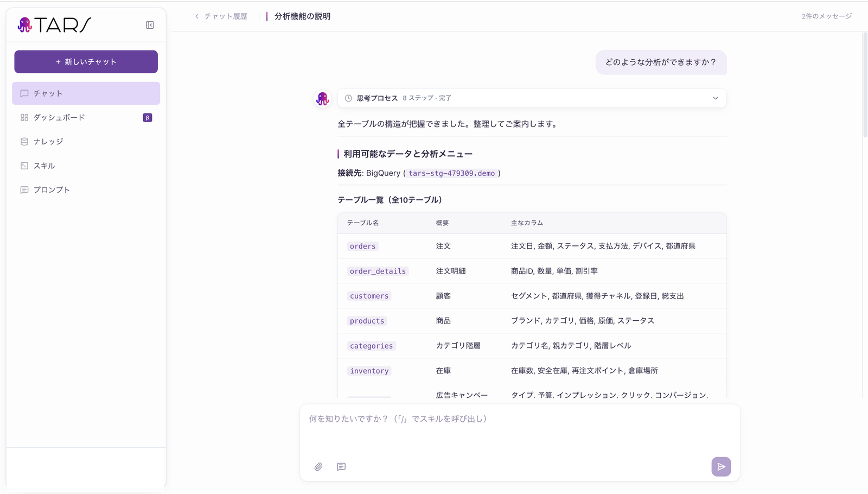This screenshot has height=494, width=868.
Task: Send message with paper plane button
Action: 721,467
